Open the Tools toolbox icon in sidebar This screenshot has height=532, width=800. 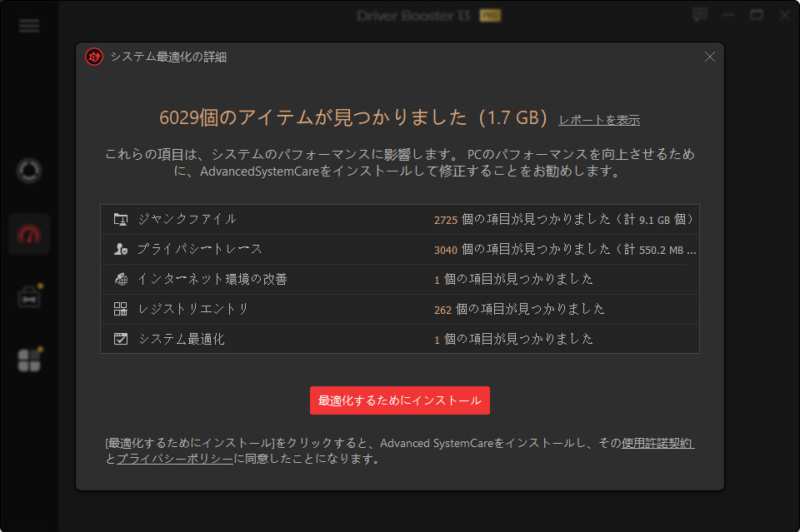coord(29,297)
